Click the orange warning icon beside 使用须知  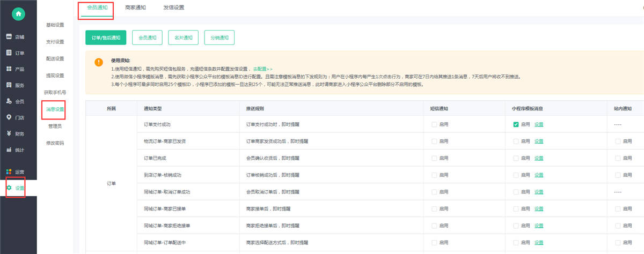click(98, 62)
